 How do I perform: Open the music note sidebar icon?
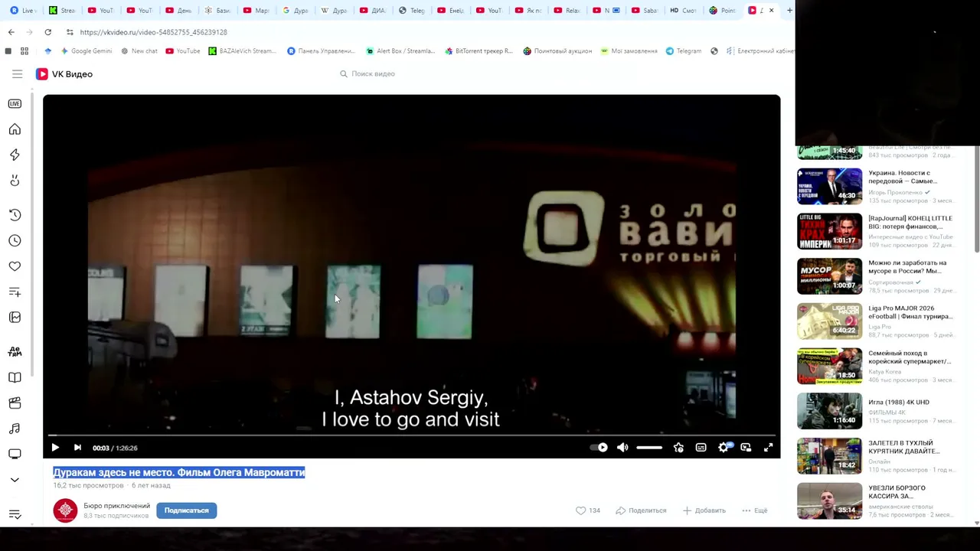pos(15,429)
